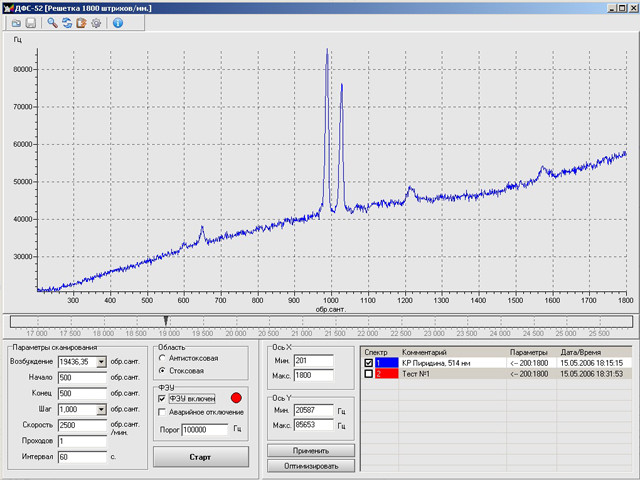
Task: Click the red ФЭУ indicator light
Action: pos(236,399)
